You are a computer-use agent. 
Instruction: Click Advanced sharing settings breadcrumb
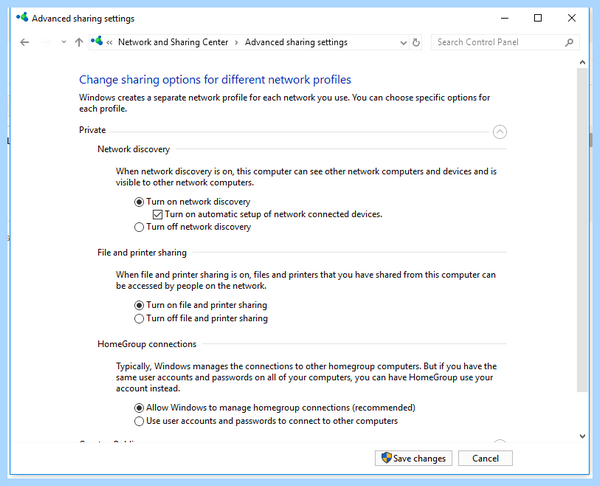point(296,42)
